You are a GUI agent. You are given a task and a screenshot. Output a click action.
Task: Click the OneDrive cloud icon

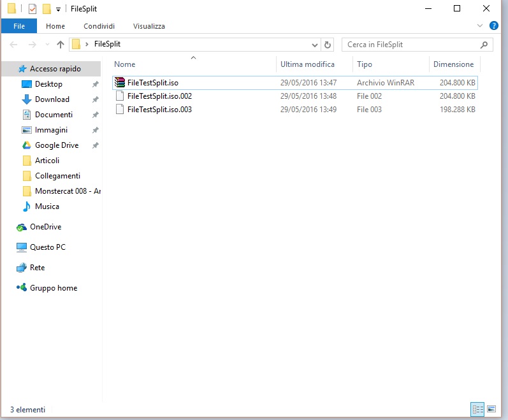point(22,227)
